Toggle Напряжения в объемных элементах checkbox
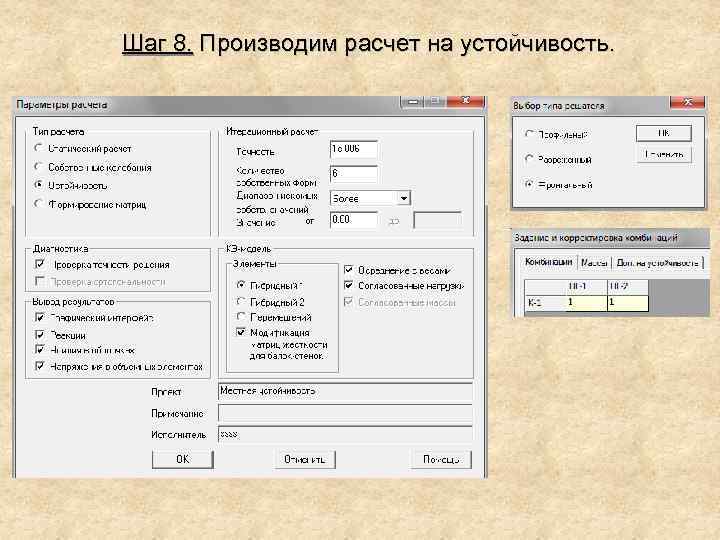Image resolution: width=720 pixels, height=540 pixels. 40,366
